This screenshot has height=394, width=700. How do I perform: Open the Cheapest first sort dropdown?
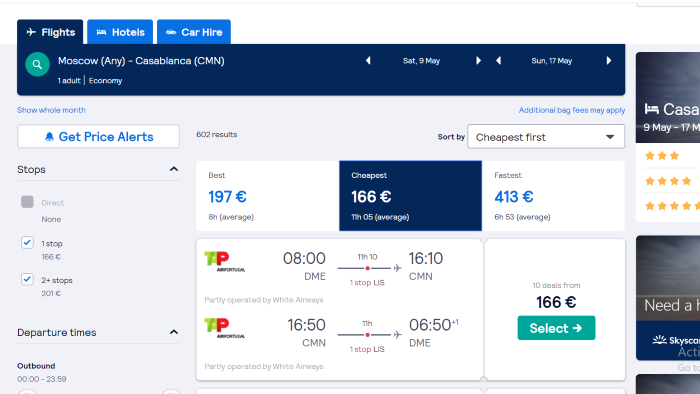(546, 137)
